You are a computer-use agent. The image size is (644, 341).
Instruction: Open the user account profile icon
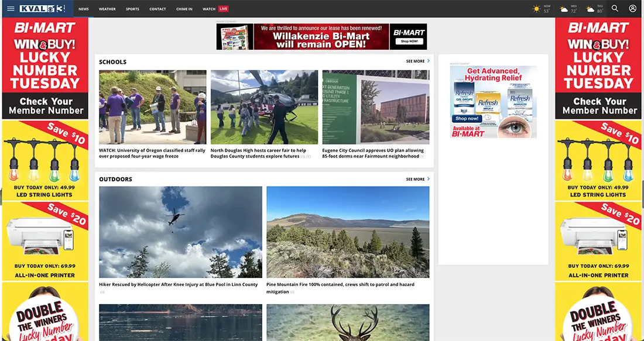coord(632,8)
